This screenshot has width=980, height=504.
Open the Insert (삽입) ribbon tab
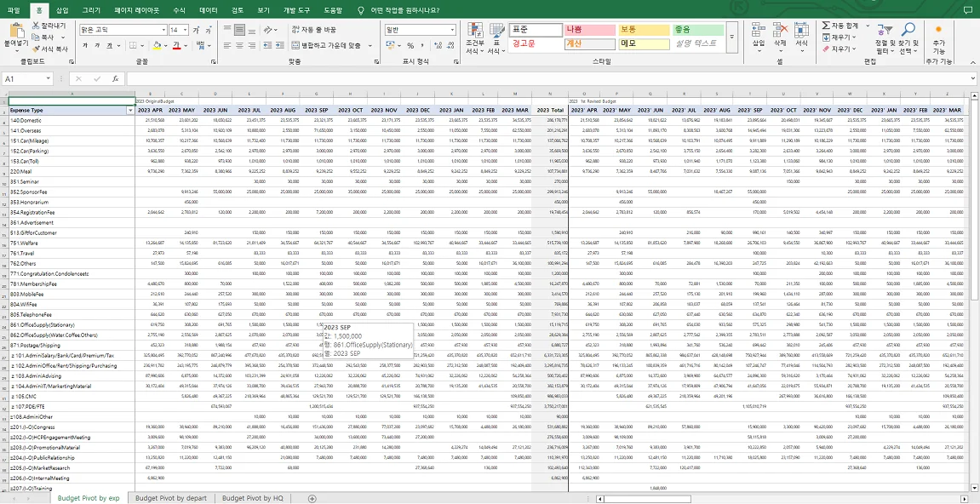coord(62,9)
